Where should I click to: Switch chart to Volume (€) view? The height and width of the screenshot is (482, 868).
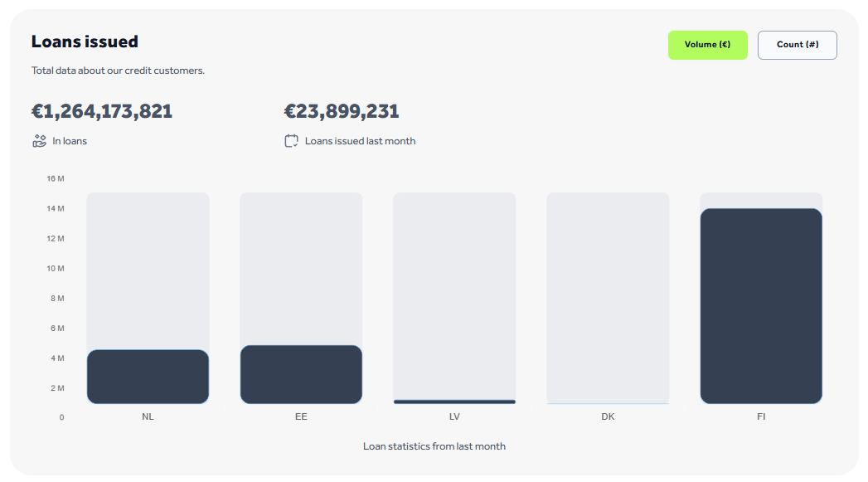(x=707, y=45)
